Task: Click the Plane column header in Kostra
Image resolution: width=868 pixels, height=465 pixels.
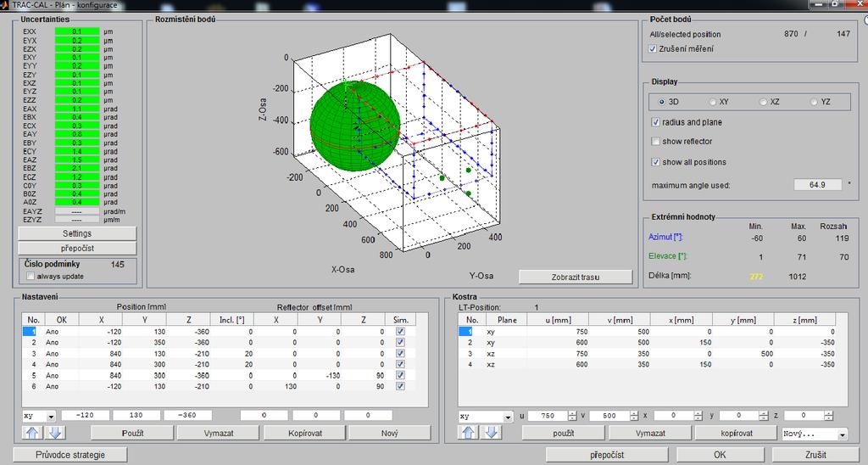Action: click(507, 320)
